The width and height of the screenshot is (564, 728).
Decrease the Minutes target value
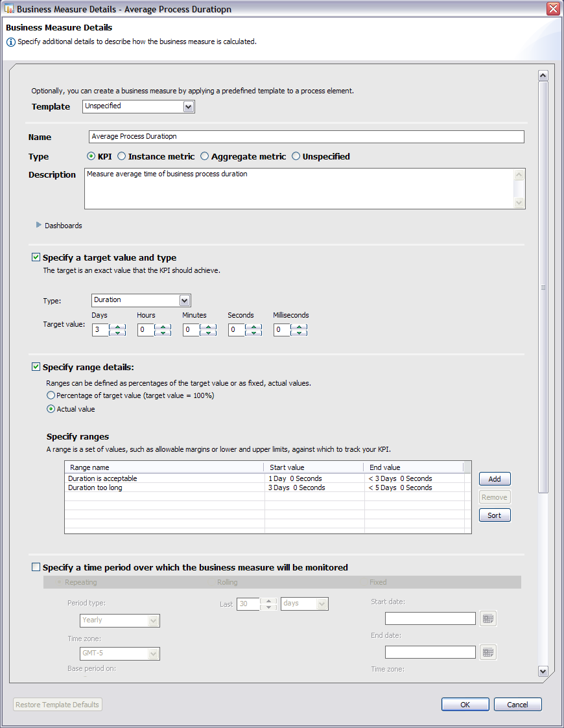click(209, 333)
